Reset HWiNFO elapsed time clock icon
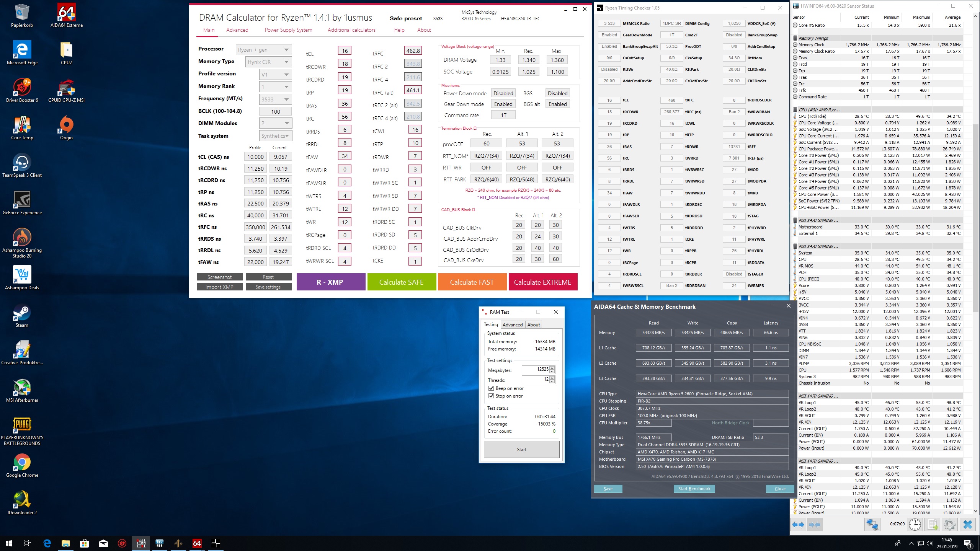980x551 pixels. click(915, 525)
